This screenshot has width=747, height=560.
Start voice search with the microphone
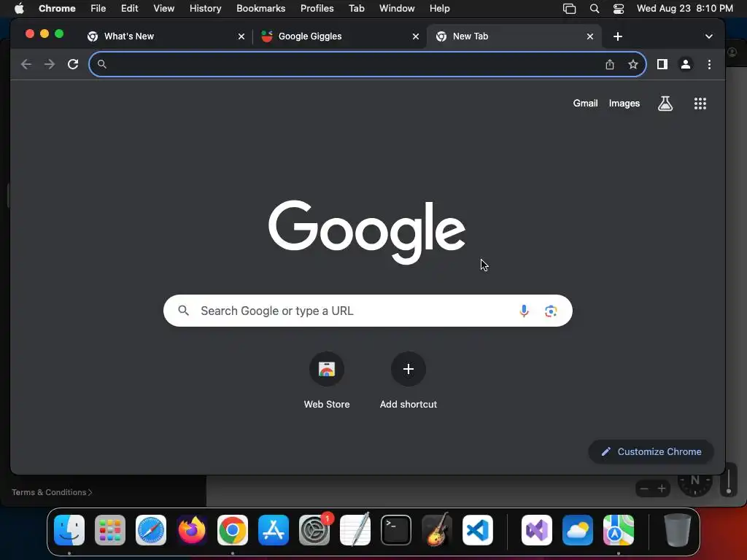click(x=524, y=311)
